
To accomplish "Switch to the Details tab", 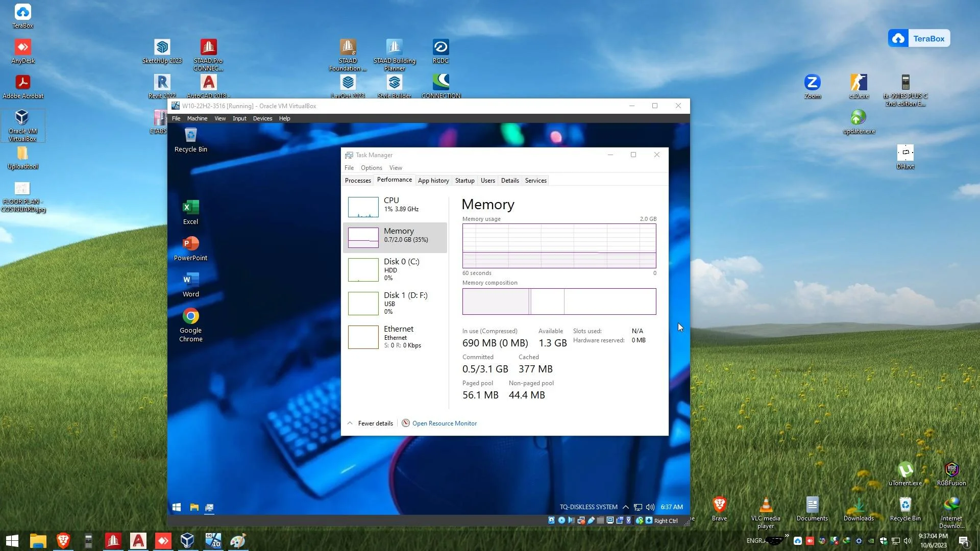I will click(x=510, y=180).
